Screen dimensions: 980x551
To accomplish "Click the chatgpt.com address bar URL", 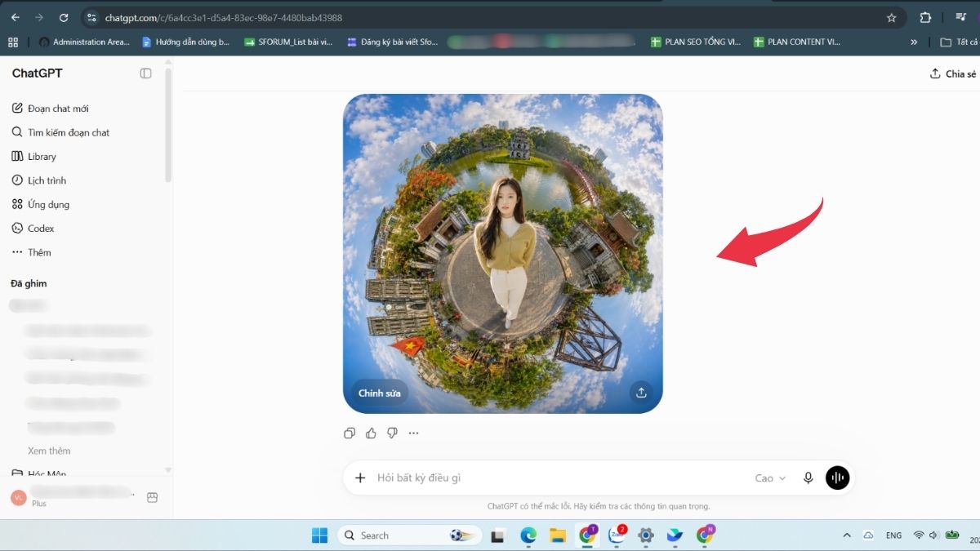I will click(x=223, y=18).
